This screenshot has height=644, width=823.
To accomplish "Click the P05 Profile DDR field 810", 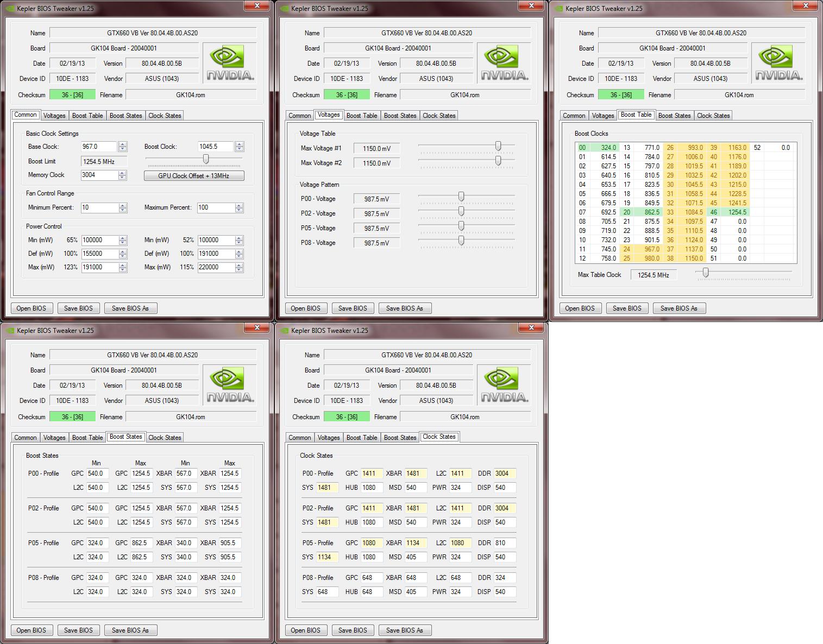I will [505, 543].
